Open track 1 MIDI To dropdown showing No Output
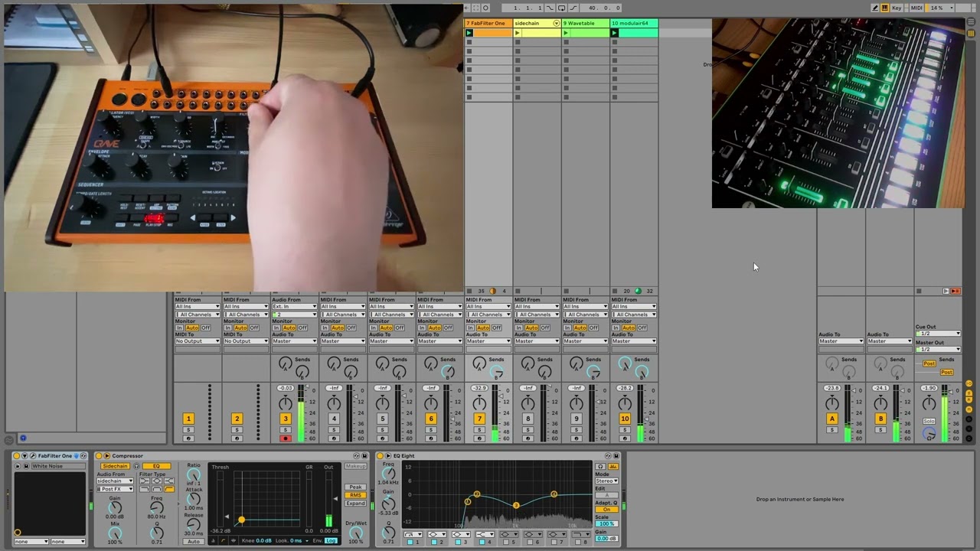Image resolution: width=980 pixels, height=551 pixels. coord(198,341)
